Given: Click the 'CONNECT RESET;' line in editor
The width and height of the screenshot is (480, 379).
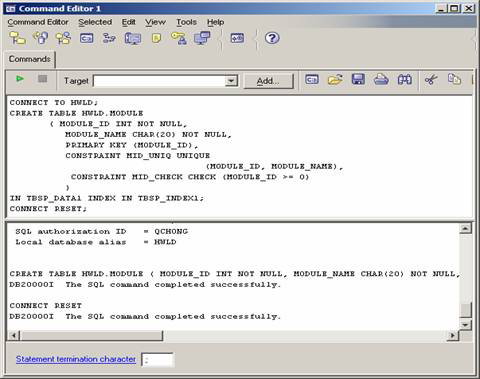Looking at the screenshot, I should (x=48, y=209).
